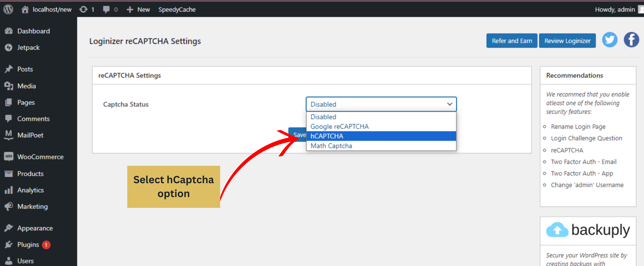Image resolution: width=644 pixels, height=266 pixels.
Task: Select the hCAPTCHA option
Action: 381,136
